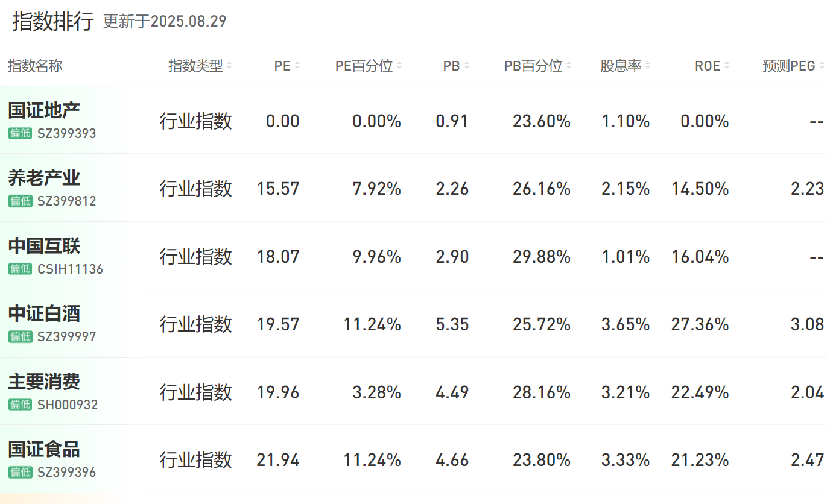Click the PB sort arrows
Viewport: 833px width, 504px height.
pos(467,66)
